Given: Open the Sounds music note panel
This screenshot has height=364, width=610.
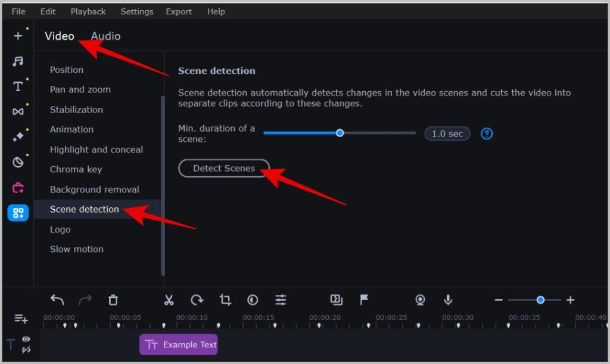Looking at the screenshot, I should click(x=18, y=61).
